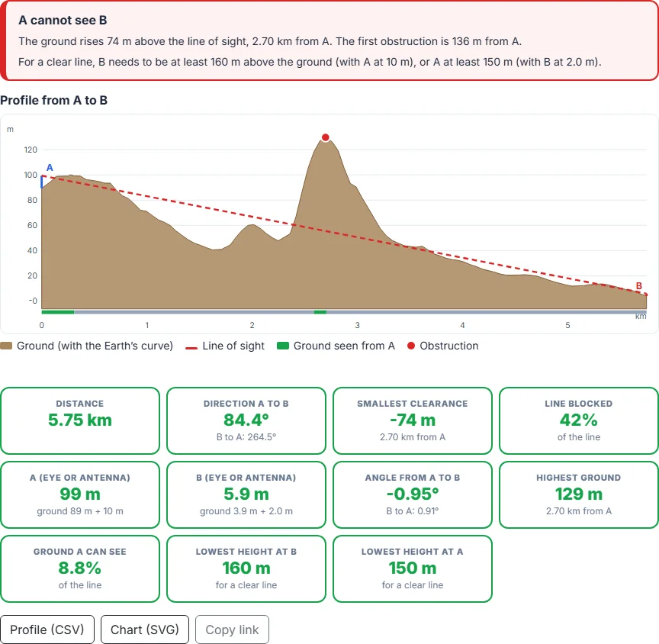Select the red B marker label on the chart

639,286
